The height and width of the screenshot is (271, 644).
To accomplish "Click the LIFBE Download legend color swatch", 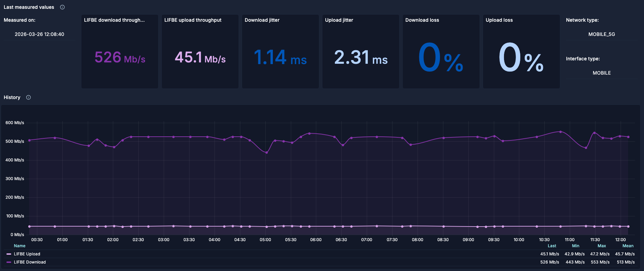I will coord(9,262).
